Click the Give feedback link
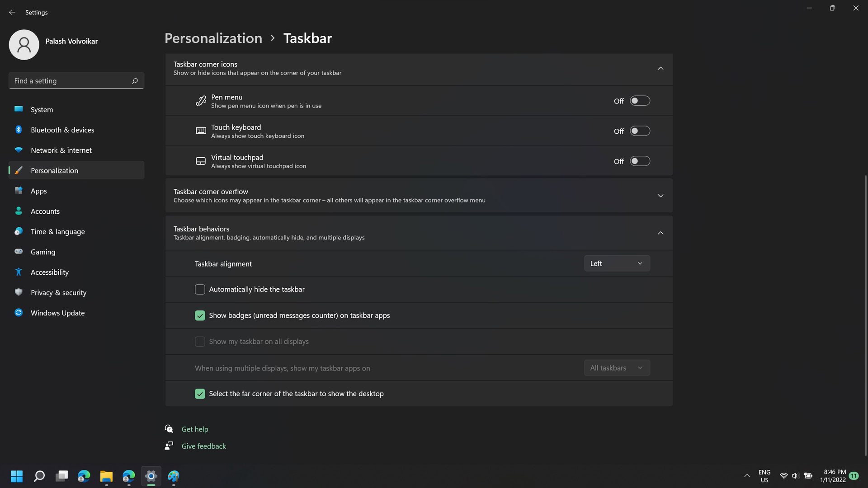The image size is (868, 488). click(x=203, y=446)
